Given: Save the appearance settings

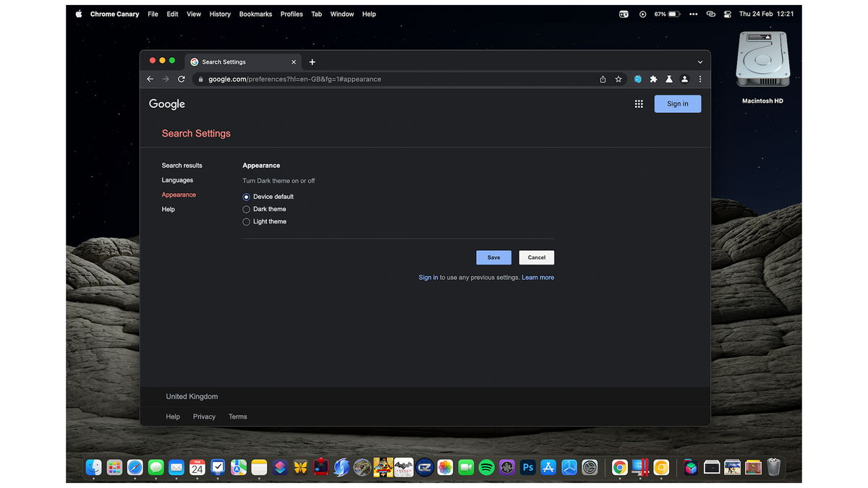Looking at the screenshot, I should 493,257.
